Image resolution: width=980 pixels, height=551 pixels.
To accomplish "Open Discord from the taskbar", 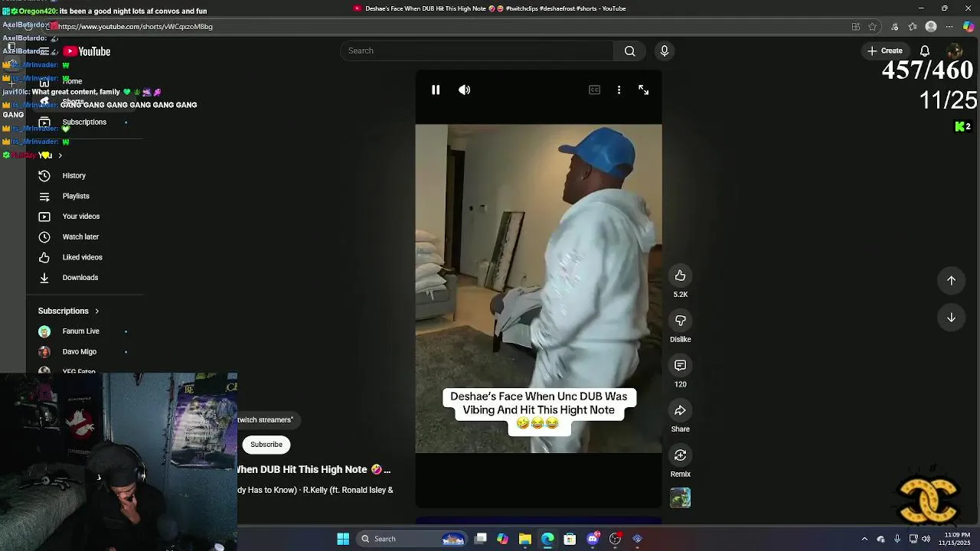I will [x=593, y=539].
